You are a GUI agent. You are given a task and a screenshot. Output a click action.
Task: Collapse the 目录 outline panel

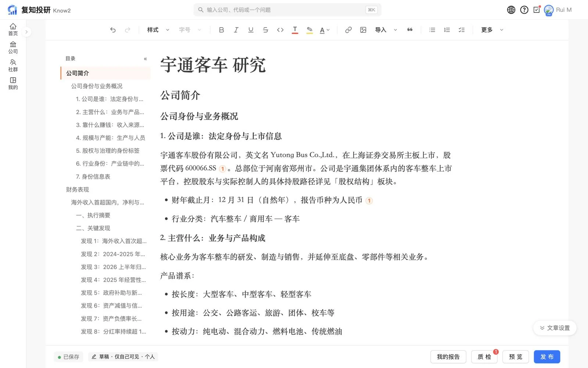click(145, 59)
